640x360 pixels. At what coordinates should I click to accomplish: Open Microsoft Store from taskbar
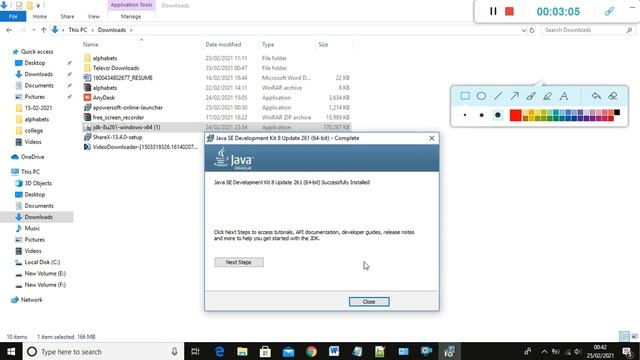click(265, 351)
